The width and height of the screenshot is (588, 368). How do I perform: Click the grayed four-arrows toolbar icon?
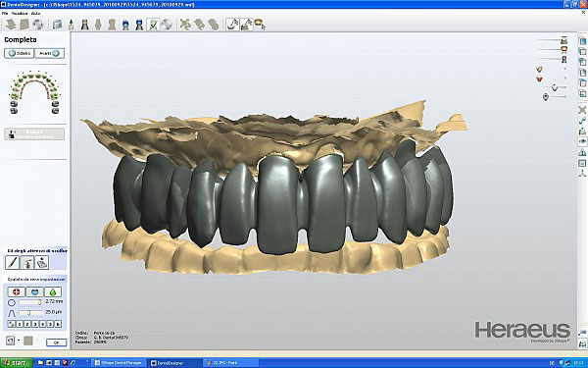[185, 25]
